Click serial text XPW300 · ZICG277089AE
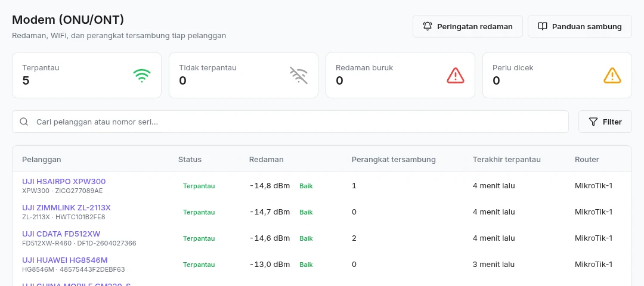The height and width of the screenshot is (286, 644). [x=63, y=191]
